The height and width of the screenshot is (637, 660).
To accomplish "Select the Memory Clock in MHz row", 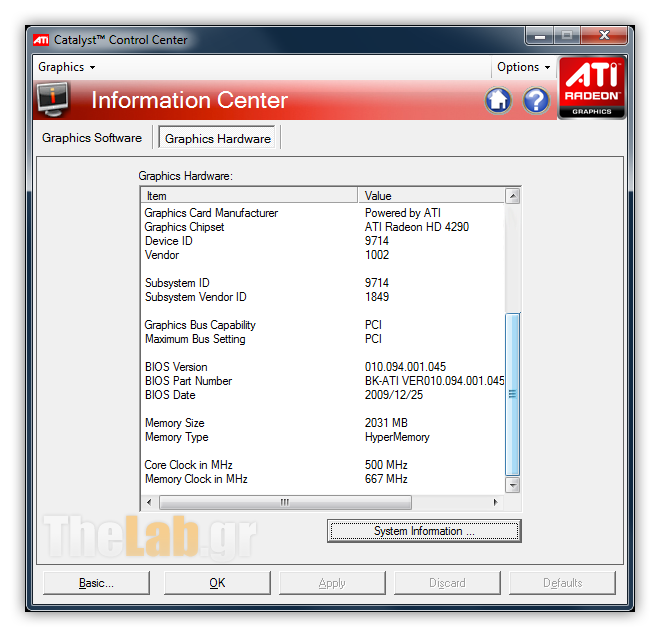I will click(322, 479).
